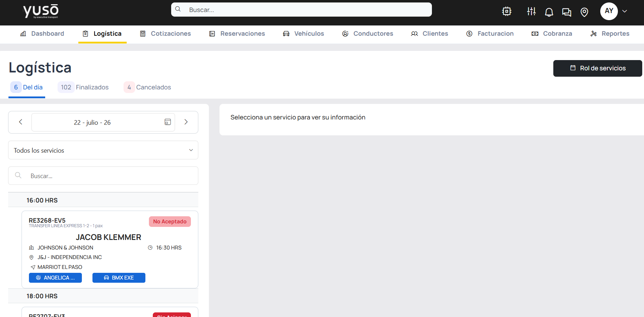Screen dimensions: 644x317
Task: Open the Reportes tab
Action: (610, 34)
